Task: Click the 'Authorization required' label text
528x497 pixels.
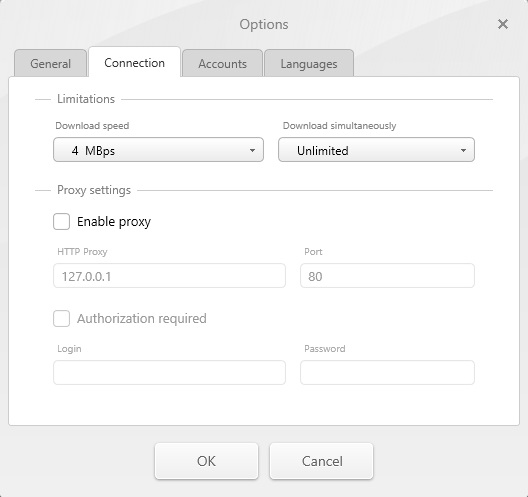Action: tap(142, 319)
